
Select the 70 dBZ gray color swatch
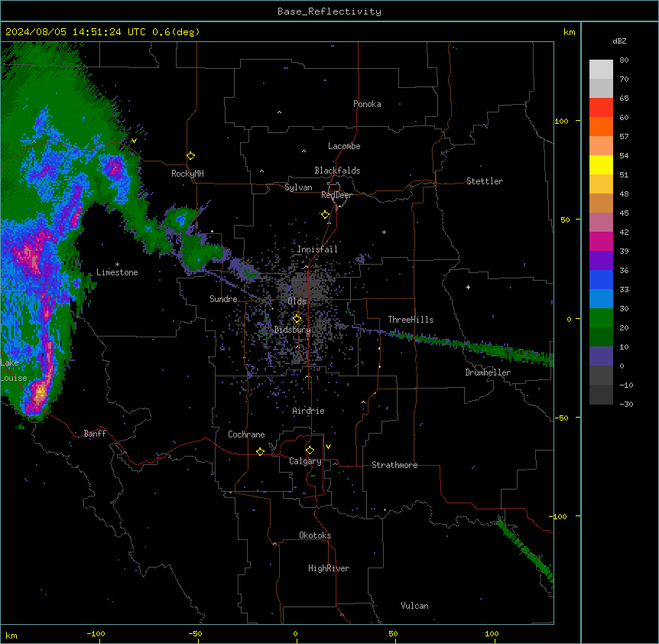(x=601, y=88)
